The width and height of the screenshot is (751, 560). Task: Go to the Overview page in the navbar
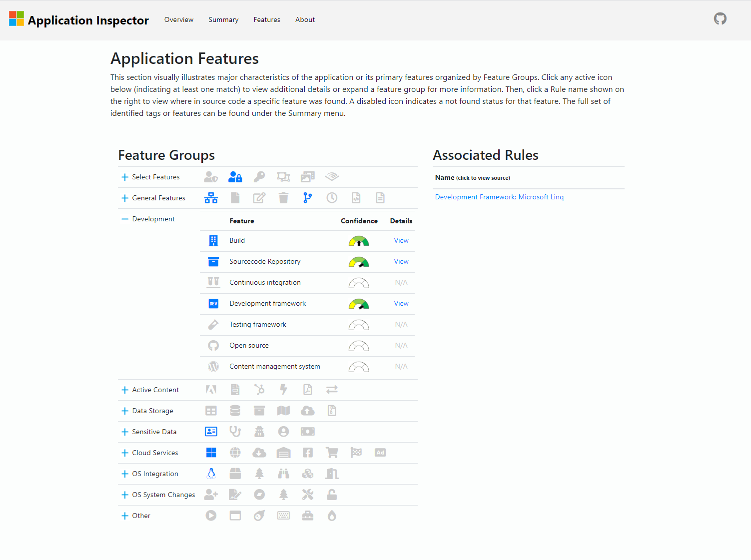point(179,20)
